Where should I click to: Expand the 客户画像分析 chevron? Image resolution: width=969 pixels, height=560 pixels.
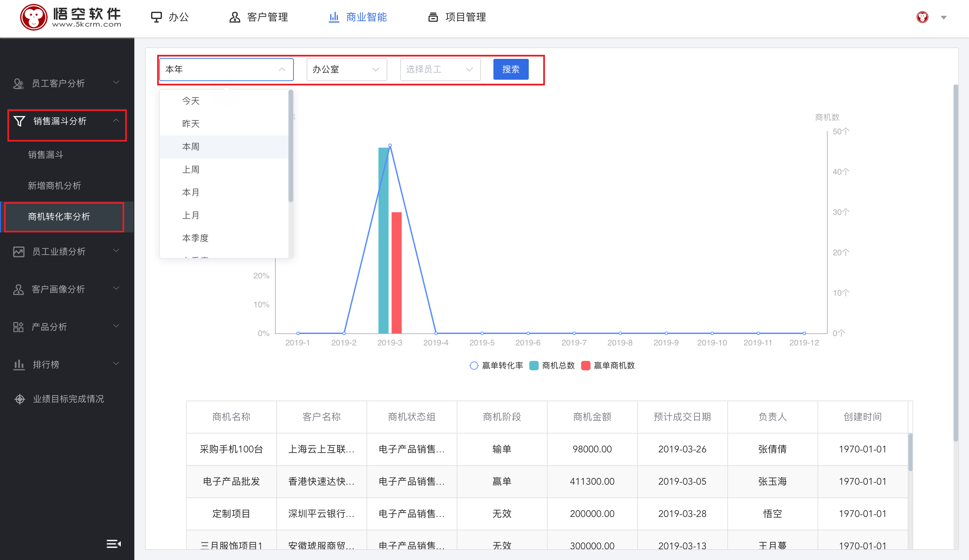(x=116, y=288)
